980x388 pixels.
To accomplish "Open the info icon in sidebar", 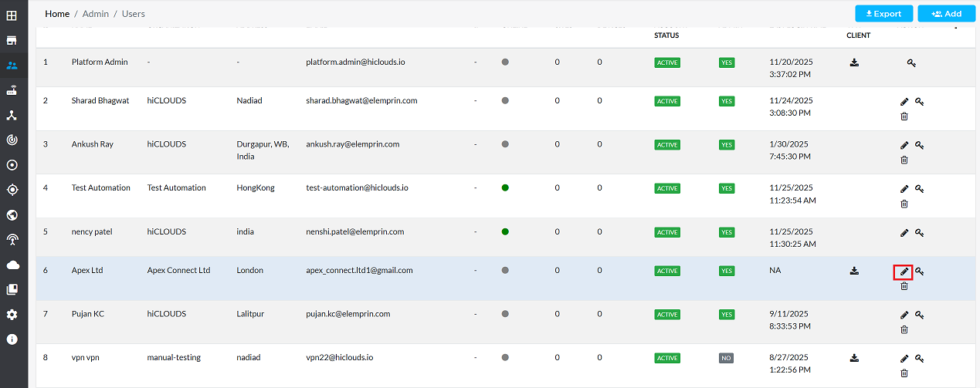I will 12,339.
